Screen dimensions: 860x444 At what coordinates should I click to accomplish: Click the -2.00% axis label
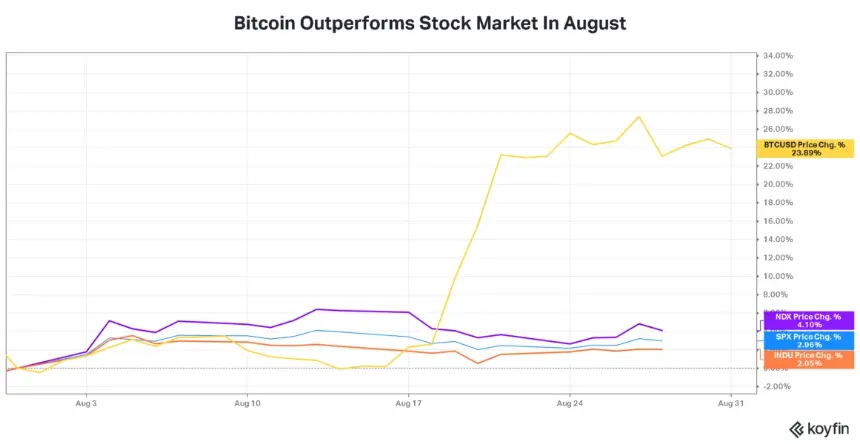[778, 386]
